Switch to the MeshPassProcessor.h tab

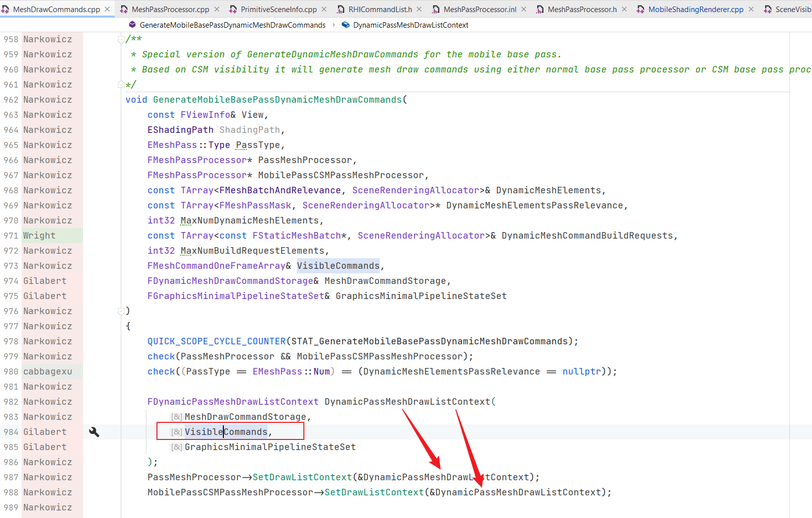[x=582, y=10]
